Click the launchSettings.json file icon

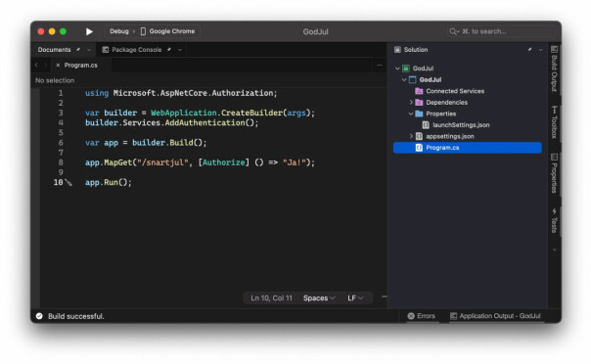[426, 125]
